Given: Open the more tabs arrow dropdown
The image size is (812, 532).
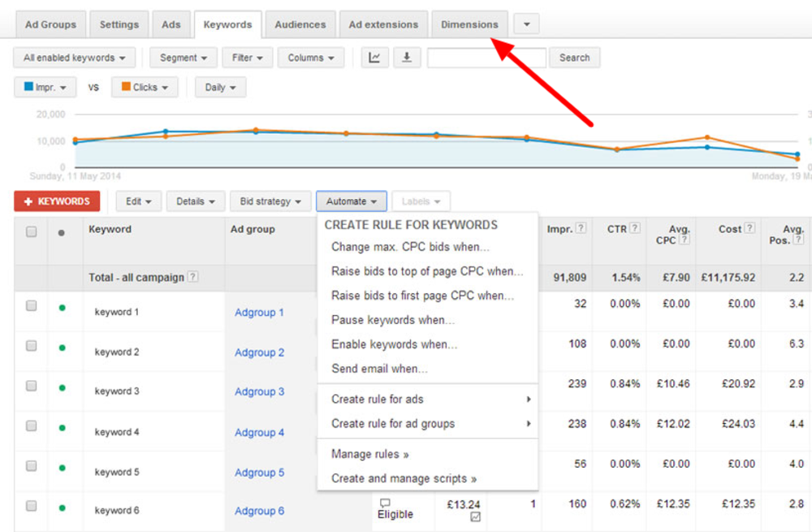Looking at the screenshot, I should click(527, 24).
